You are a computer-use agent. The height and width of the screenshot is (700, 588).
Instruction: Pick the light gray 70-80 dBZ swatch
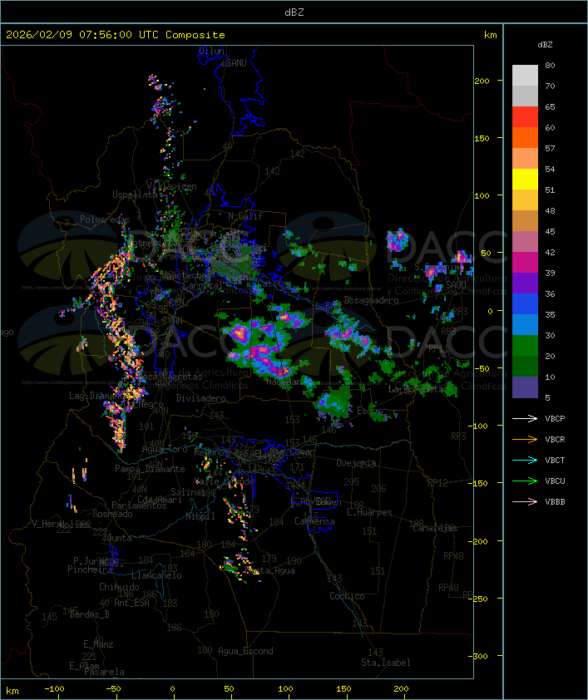525,76
